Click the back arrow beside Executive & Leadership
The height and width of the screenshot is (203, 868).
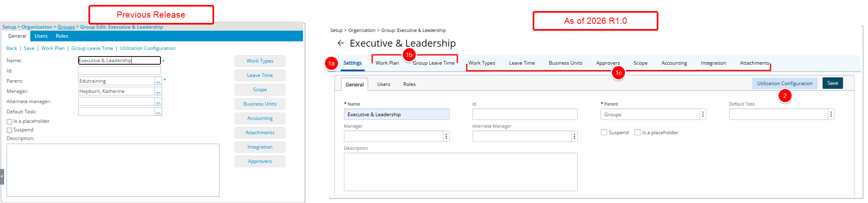340,43
